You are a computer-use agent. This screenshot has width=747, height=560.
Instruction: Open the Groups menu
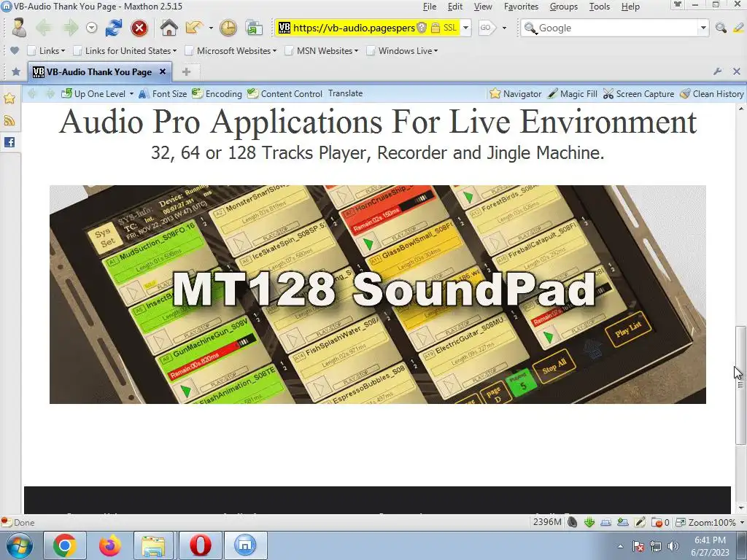[564, 7]
